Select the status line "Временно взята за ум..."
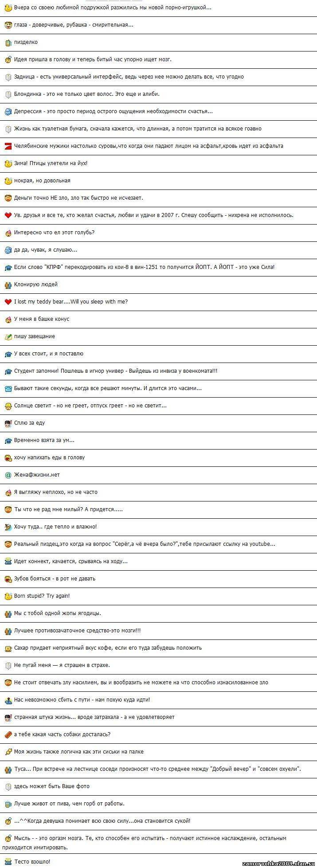 (x=44, y=440)
